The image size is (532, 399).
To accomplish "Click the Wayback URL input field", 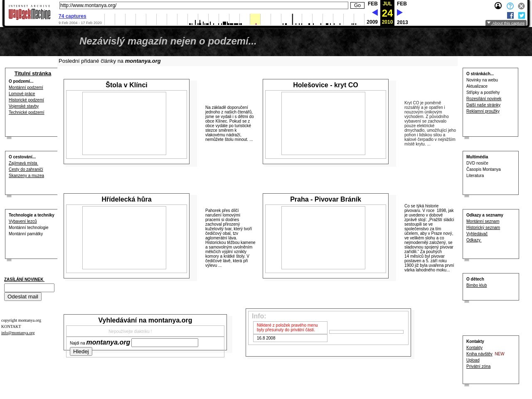I will tap(204, 5).
